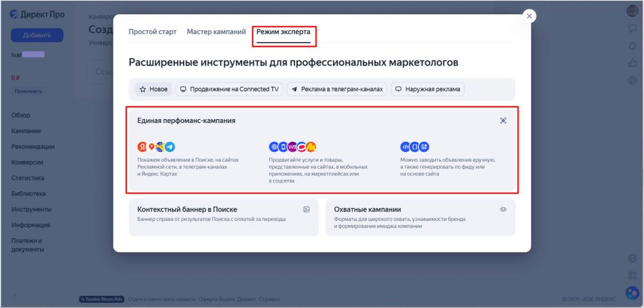The image size is (644, 308).
Task: Open the Единая перфоманс-кампания card title
Action: pyautogui.click(x=187, y=120)
